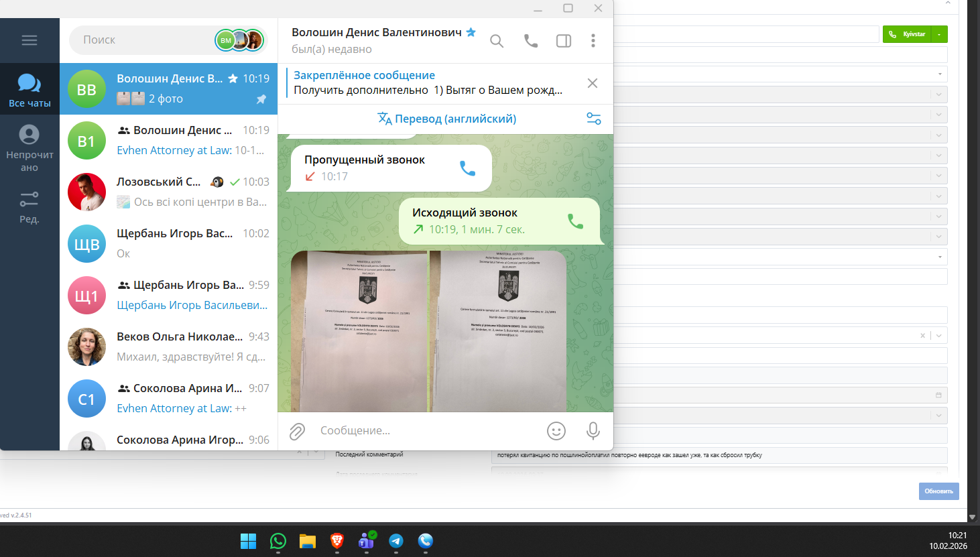The image size is (980, 557).
Task: Record a voice message with microphone
Action: [x=593, y=431]
